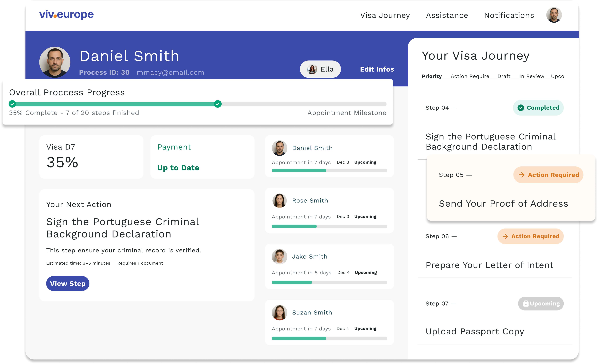
Task: Click Jake Smith's avatar
Action: pos(279,256)
